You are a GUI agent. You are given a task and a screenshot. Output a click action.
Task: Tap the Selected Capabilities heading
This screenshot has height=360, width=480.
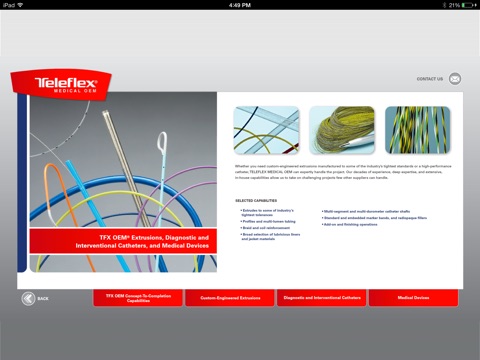[x=256, y=201]
